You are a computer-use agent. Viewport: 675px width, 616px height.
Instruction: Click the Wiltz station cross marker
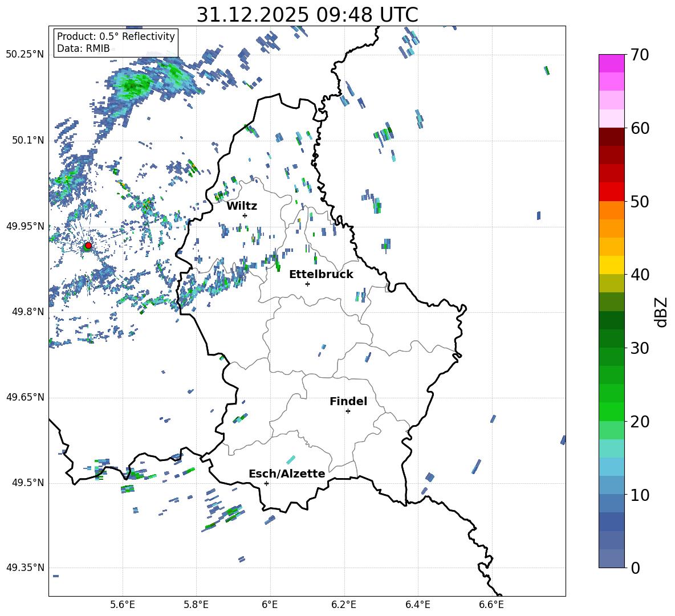coord(245,215)
